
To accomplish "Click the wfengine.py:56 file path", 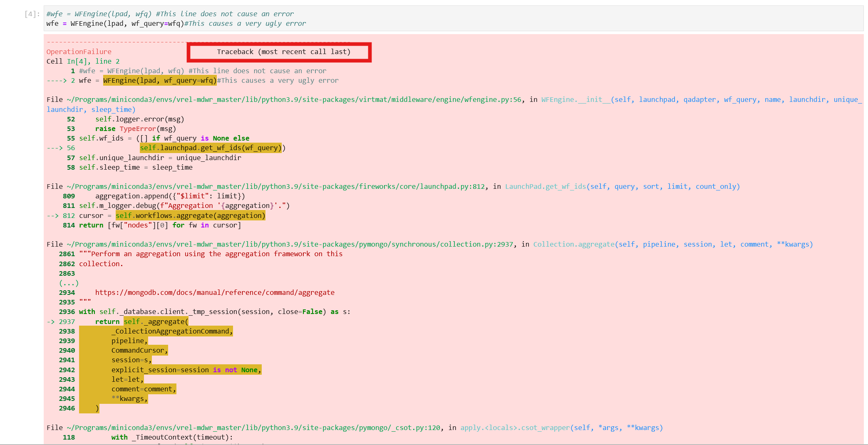I will 294,99.
